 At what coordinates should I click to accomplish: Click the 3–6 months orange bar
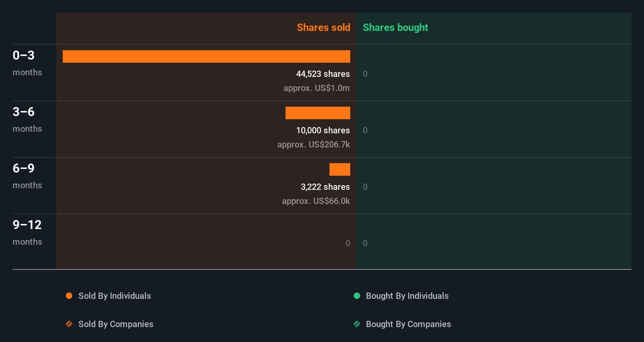point(318,113)
